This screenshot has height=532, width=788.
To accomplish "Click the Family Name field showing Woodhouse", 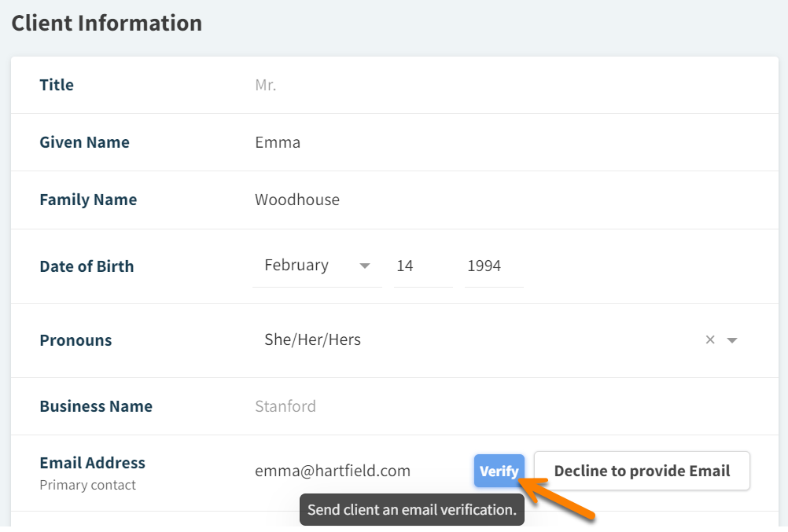I will tap(315, 200).
